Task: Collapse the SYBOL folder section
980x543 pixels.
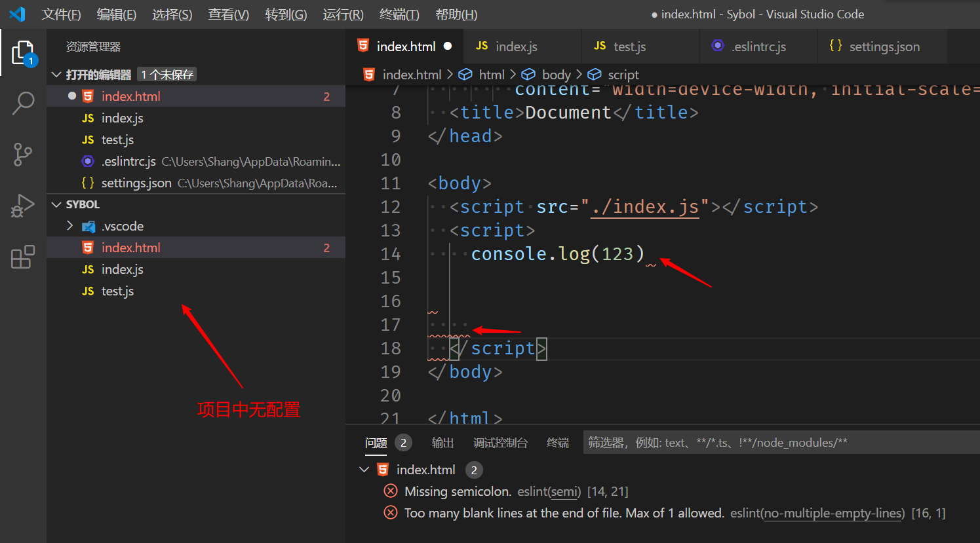Action: click(56, 204)
